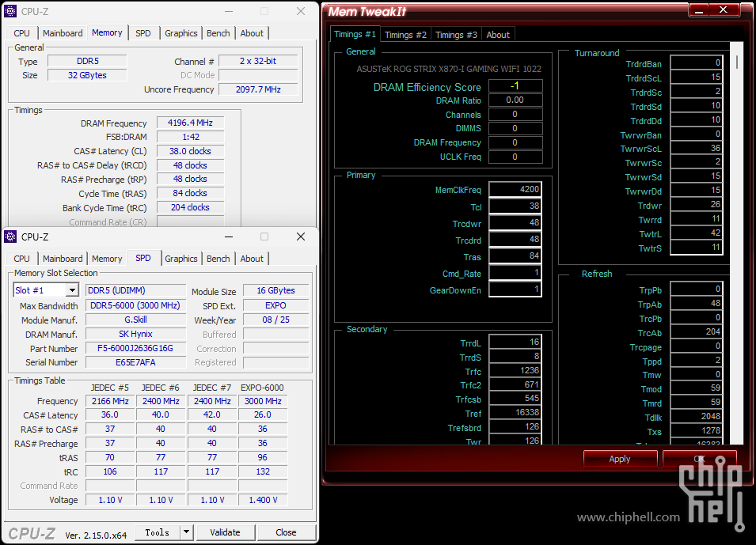756x545 pixels.
Task: Click the serial number "E65E7AFA"
Action: tap(135, 362)
